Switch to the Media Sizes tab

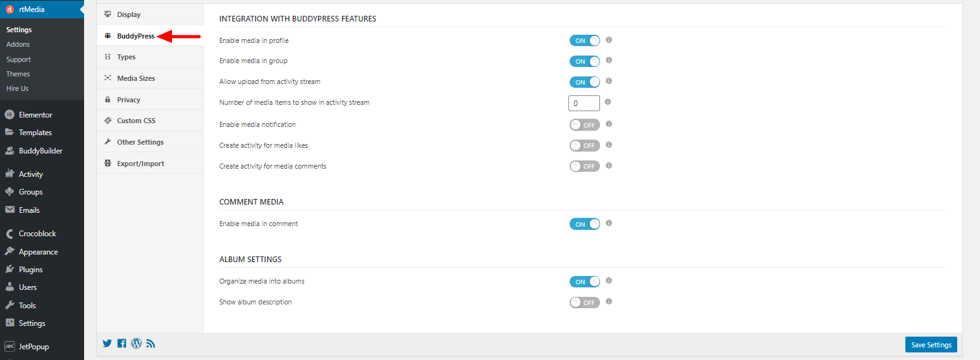(x=135, y=78)
